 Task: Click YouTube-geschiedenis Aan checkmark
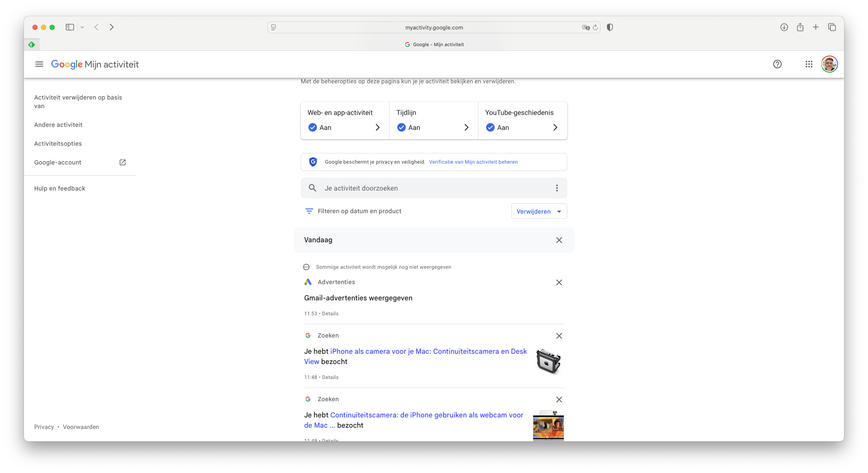pos(490,127)
